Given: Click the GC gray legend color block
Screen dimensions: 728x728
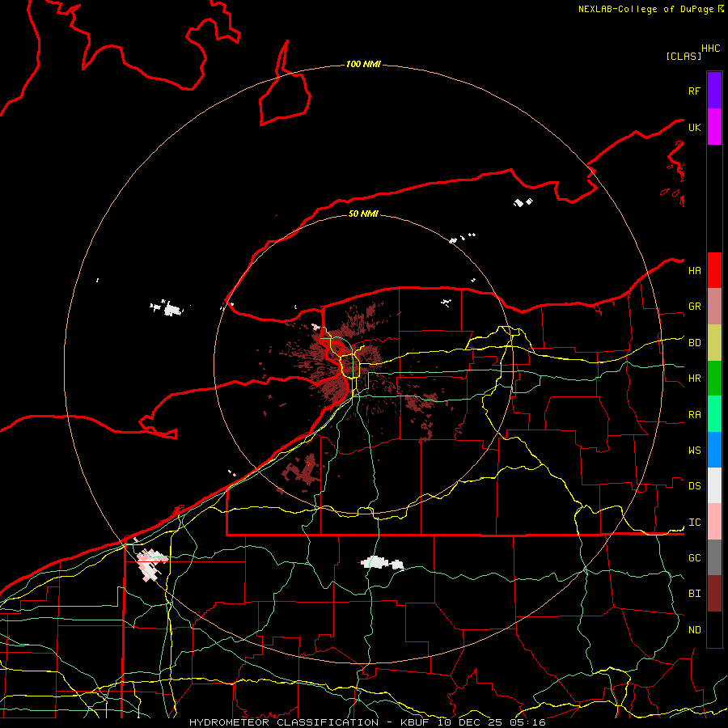Looking at the screenshot, I should coord(714,557).
